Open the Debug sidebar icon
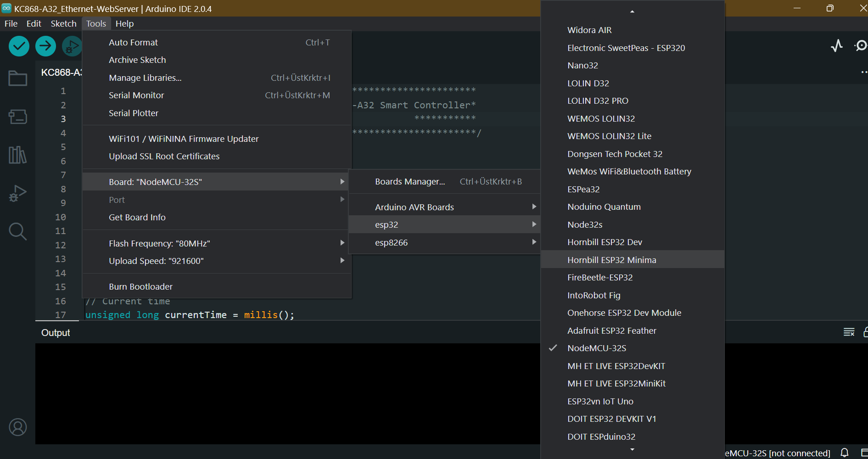Image resolution: width=868 pixels, height=459 pixels. (18, 193)
